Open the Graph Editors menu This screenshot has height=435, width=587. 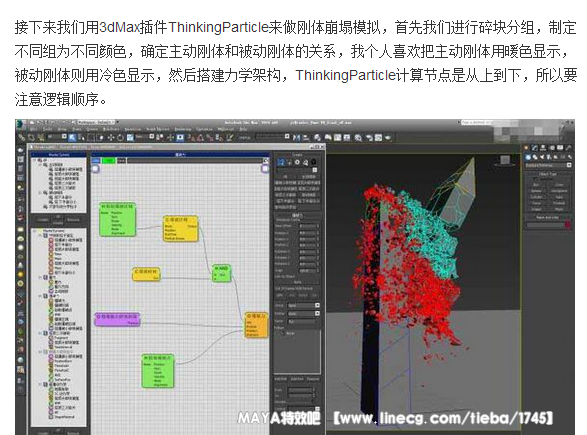pyautogui.click(x=158, y=129)
